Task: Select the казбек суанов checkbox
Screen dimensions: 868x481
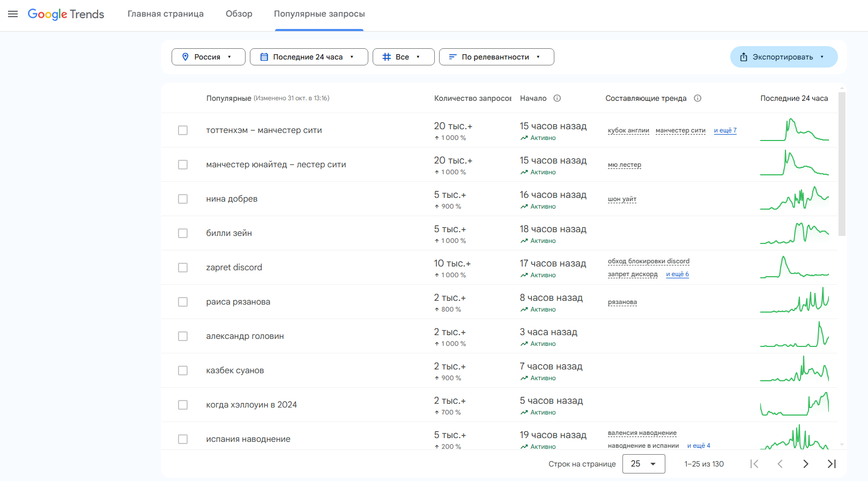Action: [x=183, y=371]
